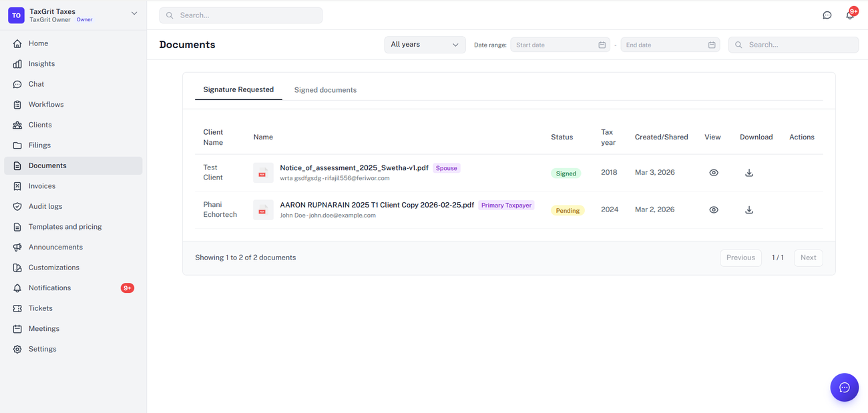Image resolution: width=868 pixels, height=413 pixels.
Task: View the AARON RUPNARAIN document via eye icon
Action: coord(714,210)
